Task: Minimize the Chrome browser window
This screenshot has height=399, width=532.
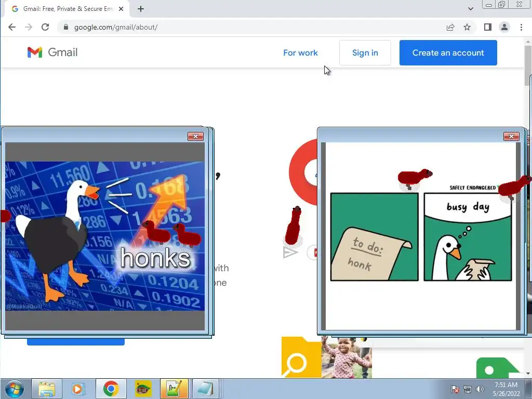Action: coord(489,5)
